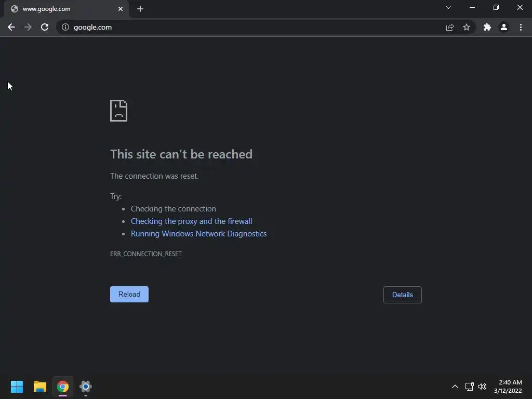
Task: Go back to the previous page
Action: [x=11, y=27]
